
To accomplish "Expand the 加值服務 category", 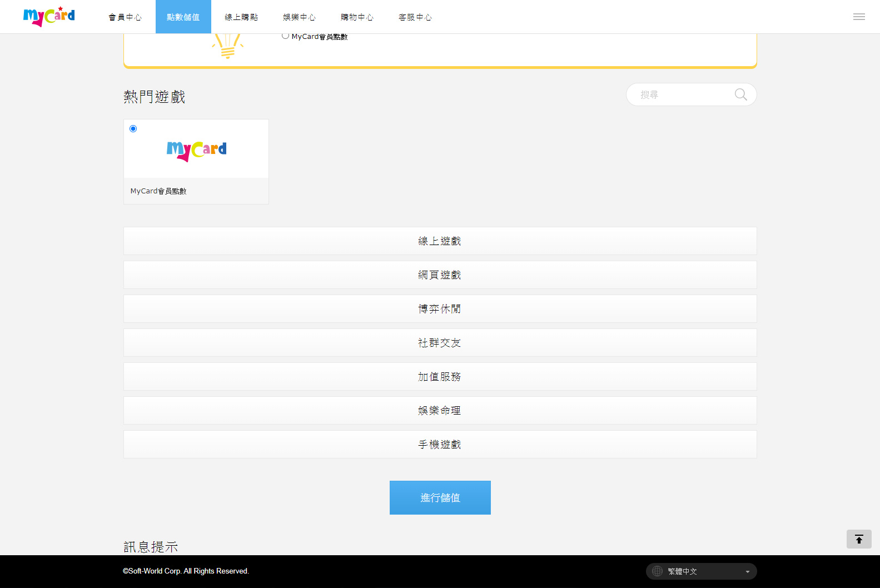I will (x=440, y=376).
